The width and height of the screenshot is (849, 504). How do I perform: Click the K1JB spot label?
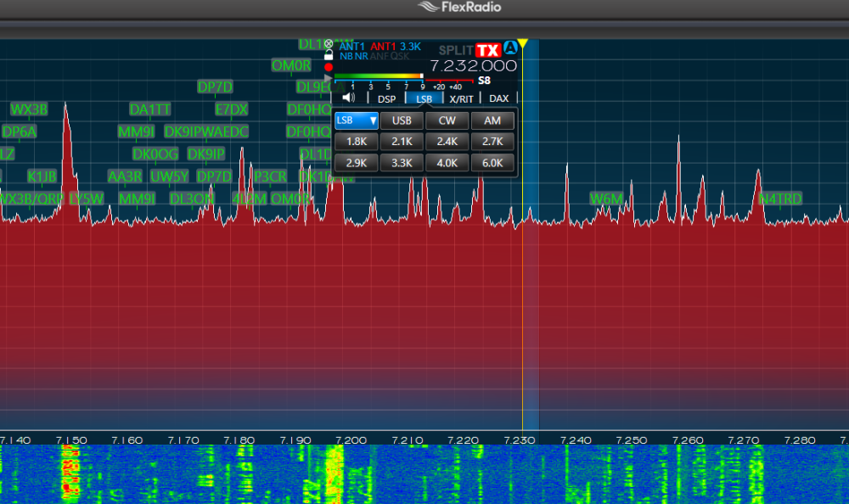point(42,176)
